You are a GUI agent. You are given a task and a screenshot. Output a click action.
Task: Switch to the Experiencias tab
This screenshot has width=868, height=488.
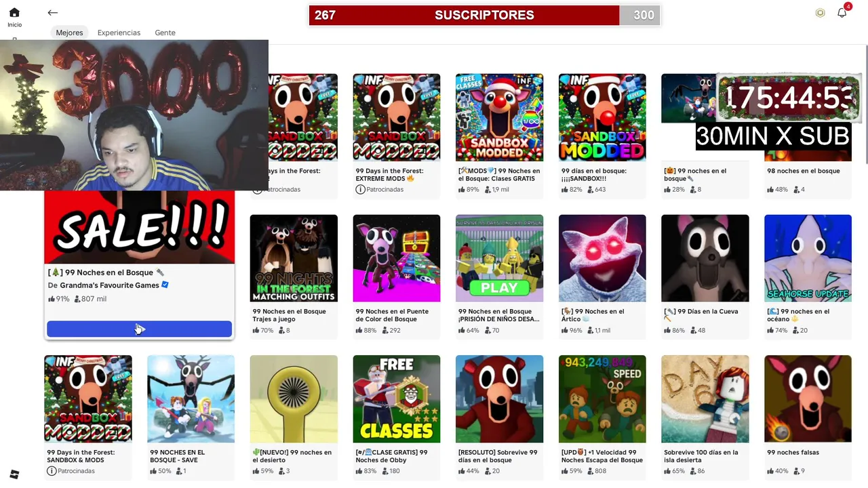click(119, 33)
